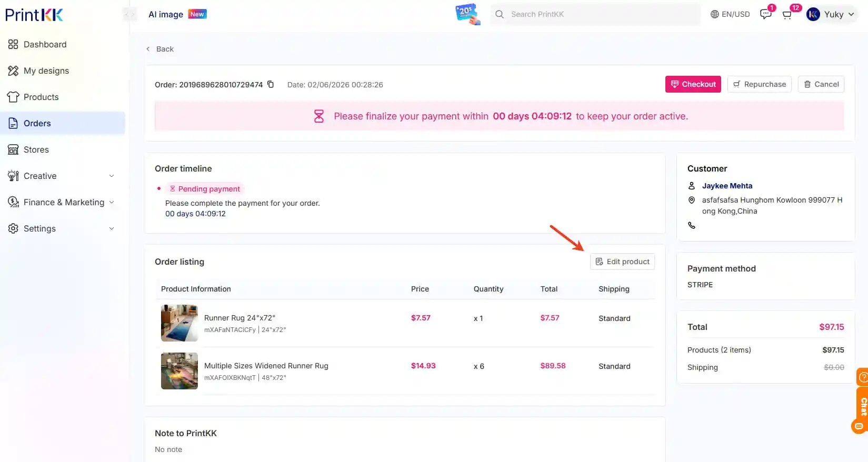Click the PrintKK logo
This screenshot has height=462, width=868.
(x=34, y=15)
